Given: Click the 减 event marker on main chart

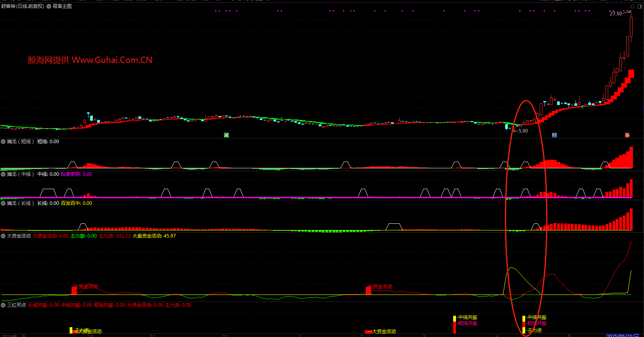Looking at the screenshot, I should [226, 135].
